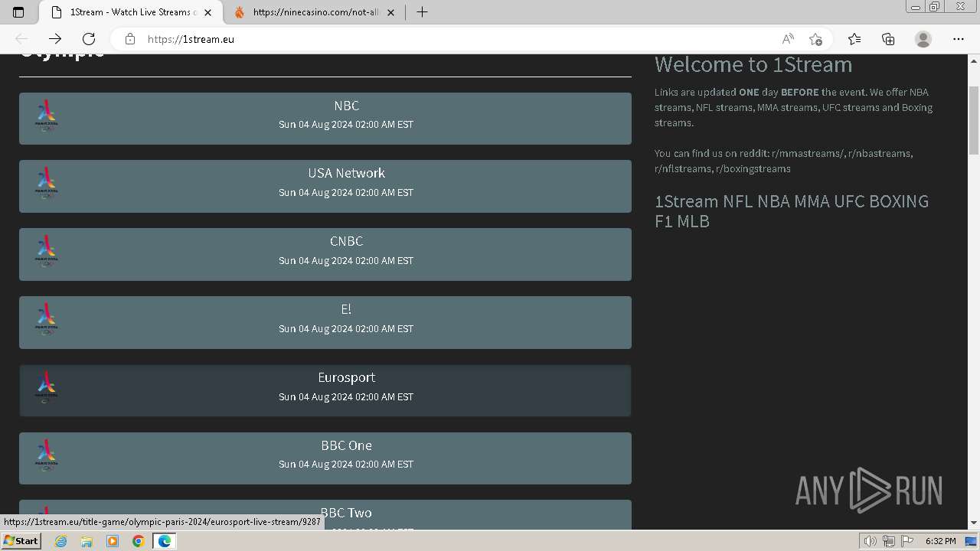This screenshot has width=980, height=551.
Task: Click the scrollbar up arrow
Action: (x=974, y=60)
